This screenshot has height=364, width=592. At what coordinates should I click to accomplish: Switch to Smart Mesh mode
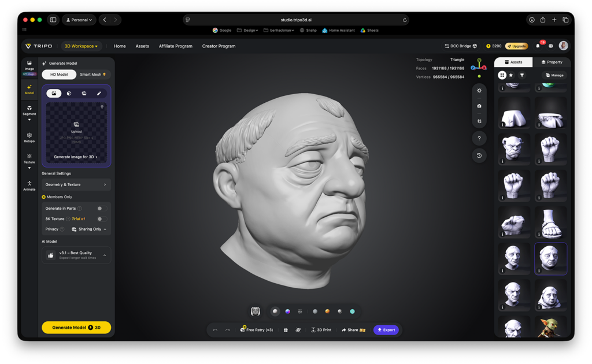point(93,75)
